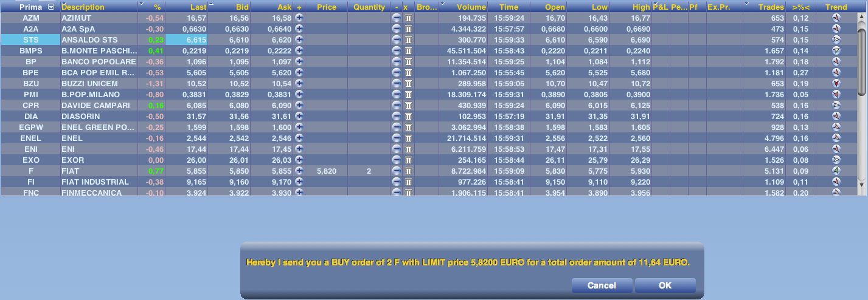868x300 pixels.
Task: Click the plus icon for BANCO POPOLARE
Action: click(299, 62)
